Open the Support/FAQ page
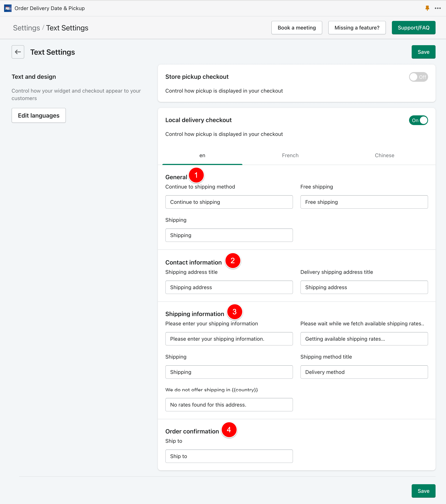This screenshot has width=446, height=504. point(414,28)
